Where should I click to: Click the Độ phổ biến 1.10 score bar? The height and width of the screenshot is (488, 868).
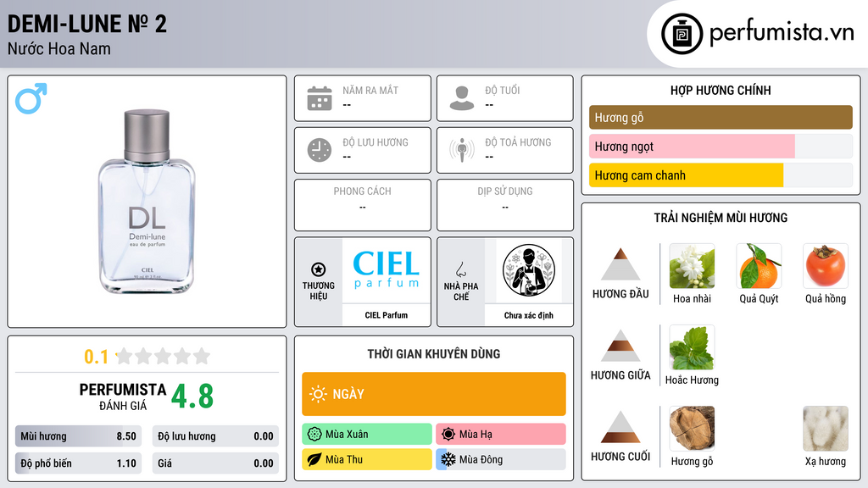point(78,463)
